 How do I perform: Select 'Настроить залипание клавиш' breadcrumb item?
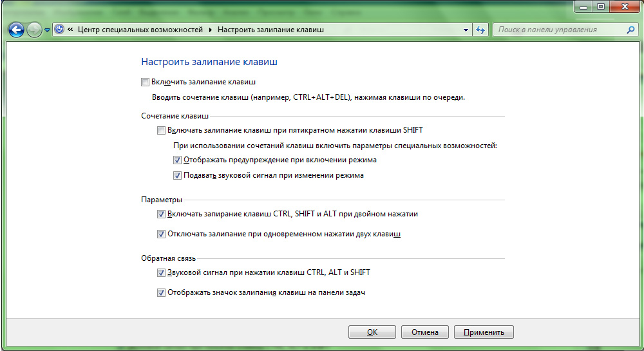tap(270, 30)
